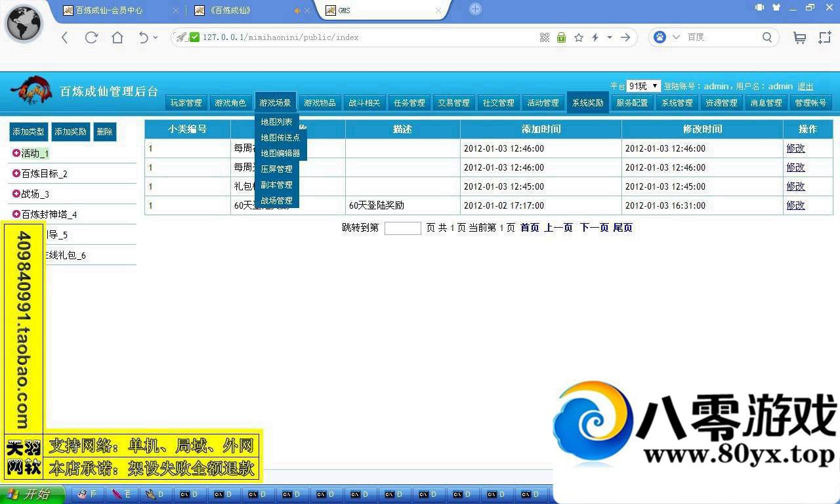This screenshot has width=840, height=504.
Task: Open the shopping cart icon
Action: tap(799, 38)
